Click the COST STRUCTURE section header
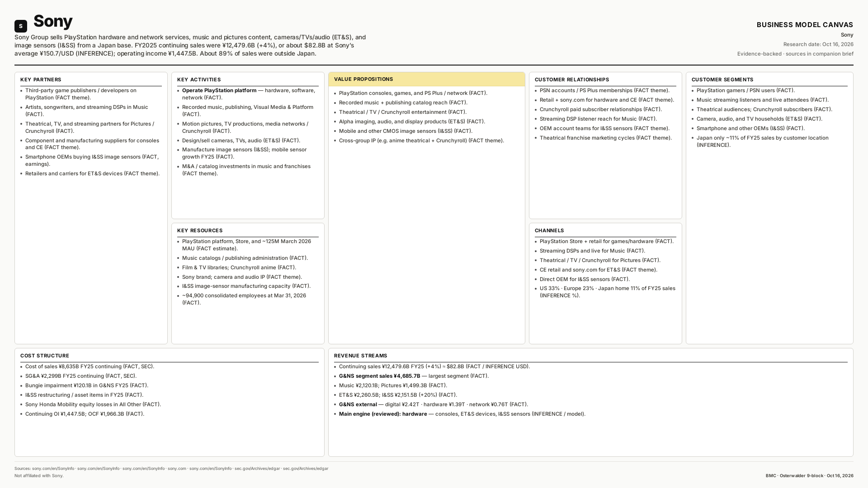 (45, 356)
